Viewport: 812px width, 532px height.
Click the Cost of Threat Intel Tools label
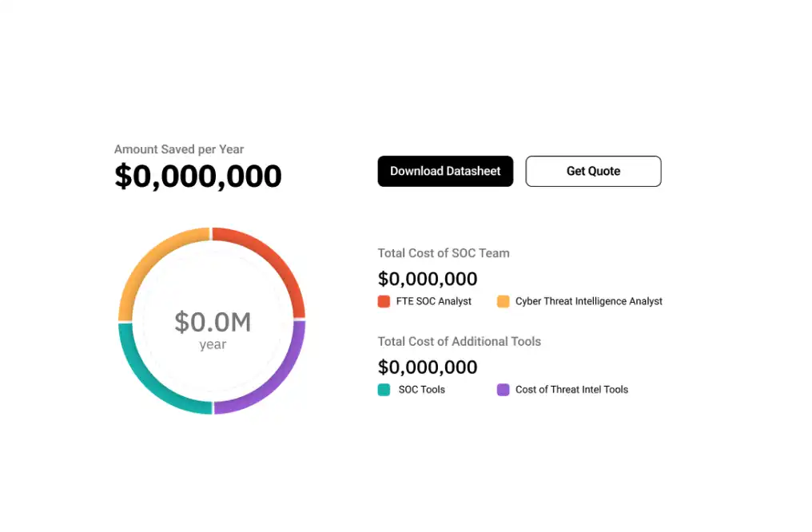pos(571,390)
